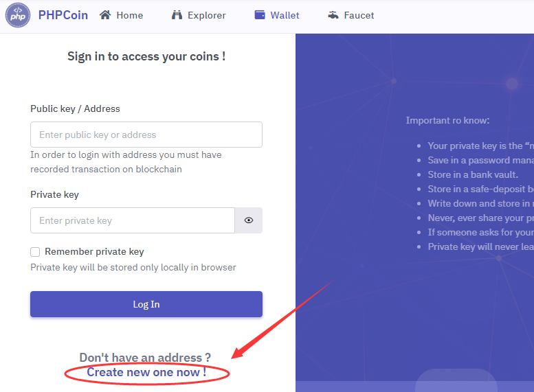Click the "Remember private key" checkbox label

[94, 252]
